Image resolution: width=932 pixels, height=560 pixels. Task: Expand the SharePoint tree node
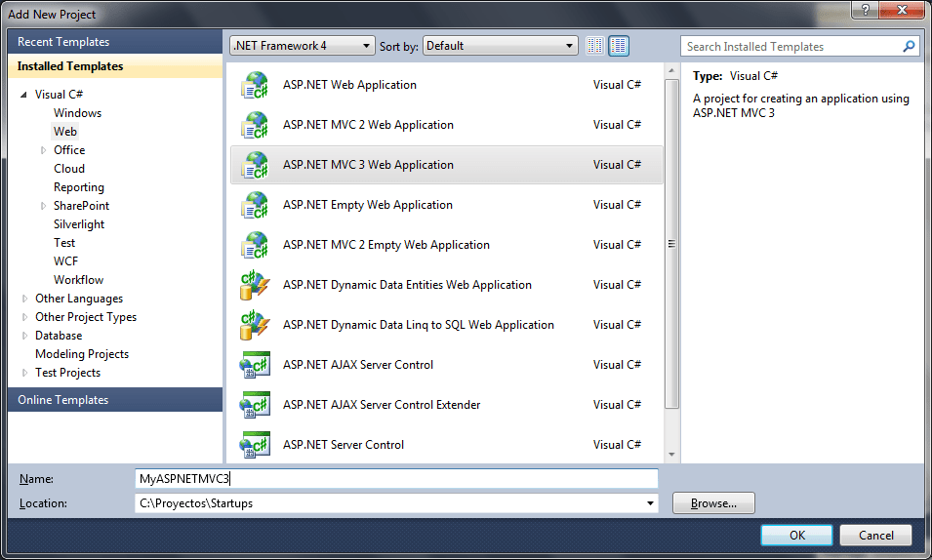tap(43, 206)
